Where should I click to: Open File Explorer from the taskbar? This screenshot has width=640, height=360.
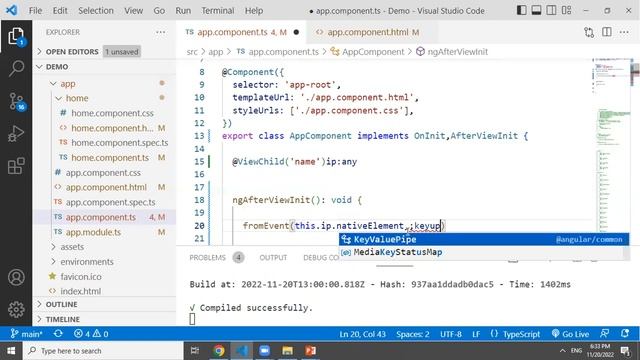(287, 351)
